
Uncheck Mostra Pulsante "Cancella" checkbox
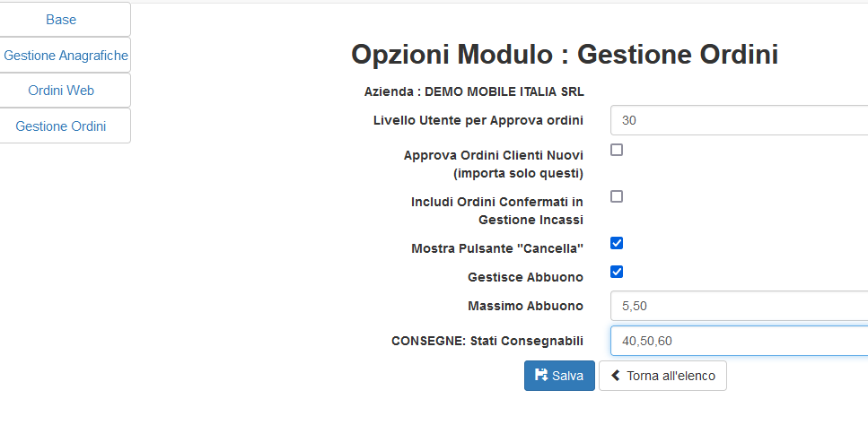point(617,243)
